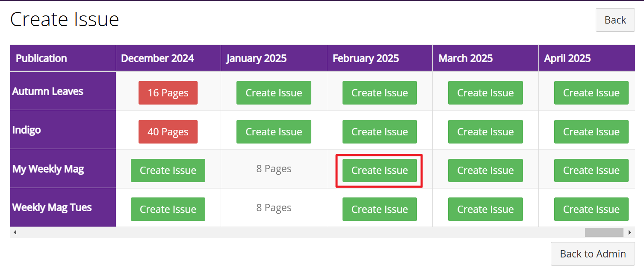Viewport: 644px width, 272px height.
Task: Create Autumn Leaves issue for April 2025
Action: (591, 93)
